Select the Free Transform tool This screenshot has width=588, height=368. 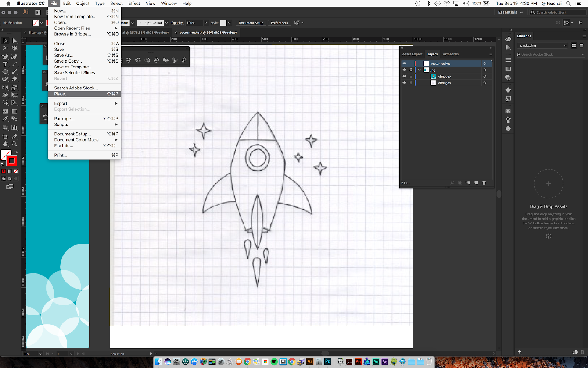14,95
